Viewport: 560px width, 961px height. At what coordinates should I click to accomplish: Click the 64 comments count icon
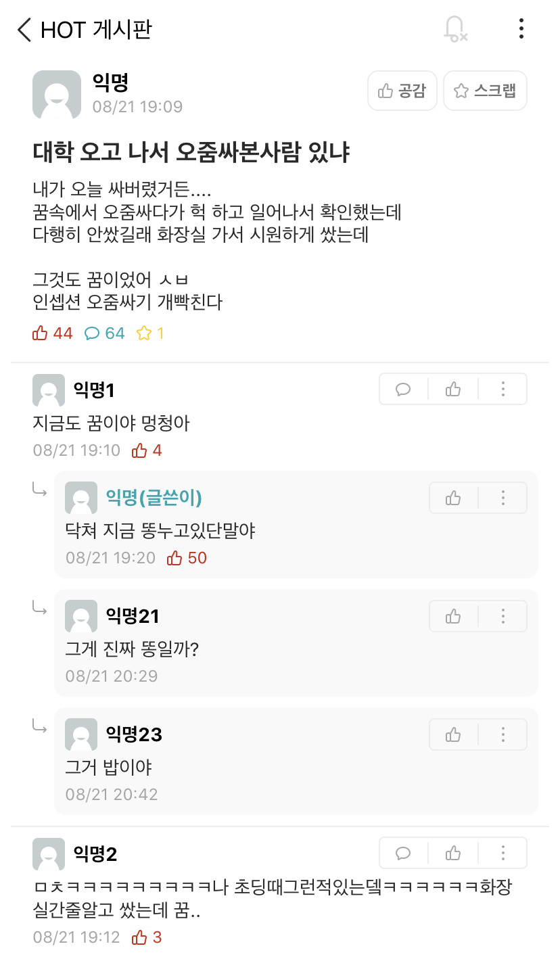tap(105, 333)
